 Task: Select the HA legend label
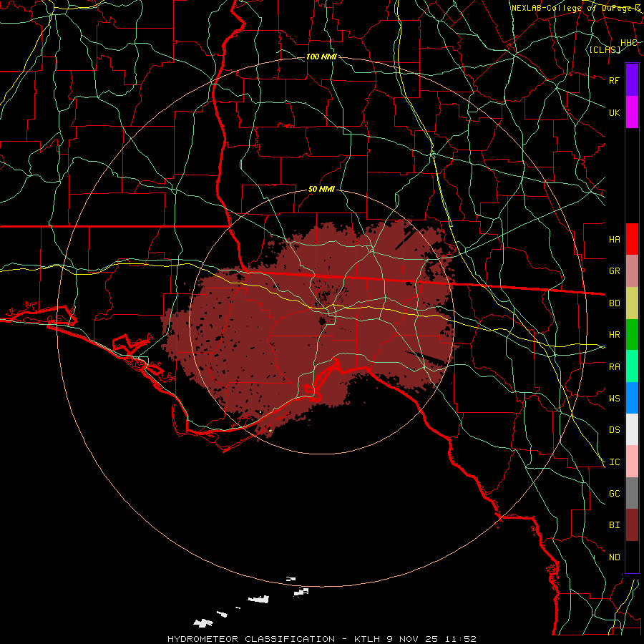[615, 240]
